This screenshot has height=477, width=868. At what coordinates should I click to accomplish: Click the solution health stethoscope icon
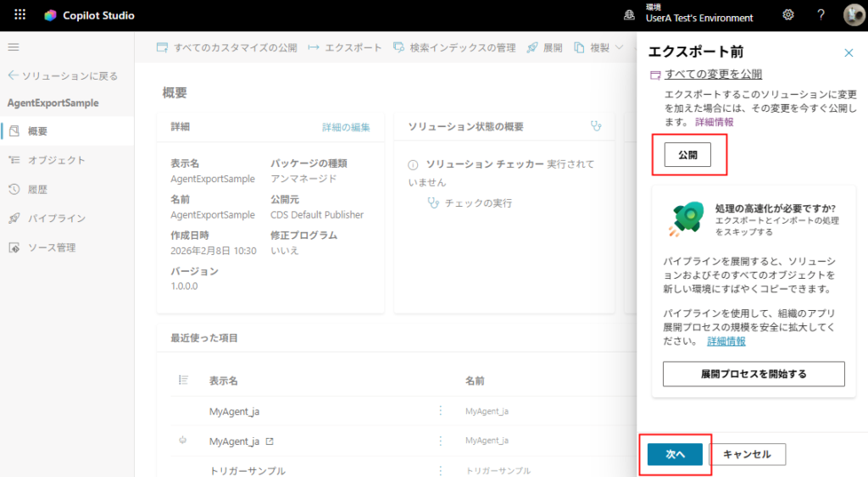[597, 126]
